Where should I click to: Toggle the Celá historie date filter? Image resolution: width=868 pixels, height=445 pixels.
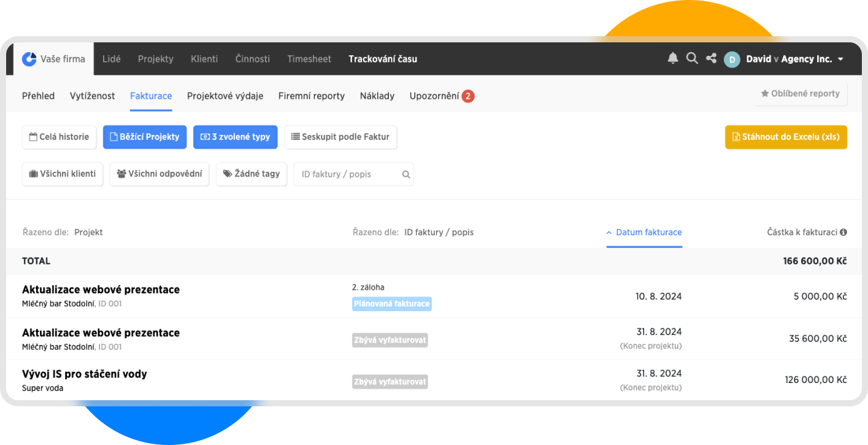click(59, 137)
